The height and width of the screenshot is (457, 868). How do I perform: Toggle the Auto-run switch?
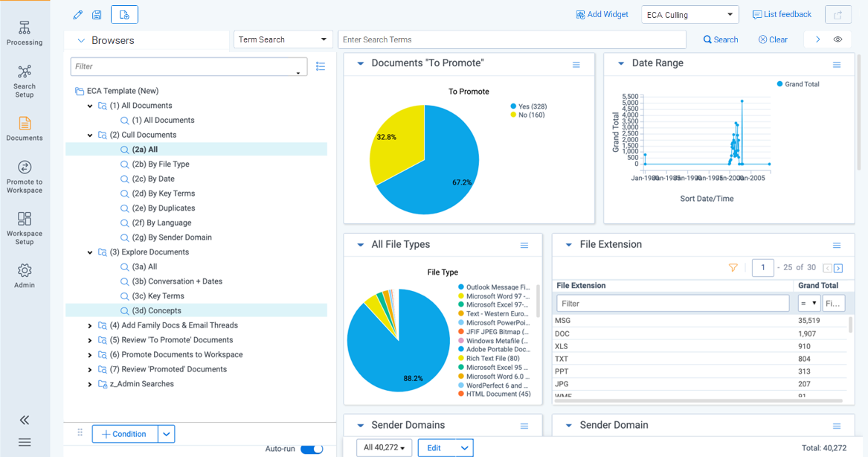312,449
